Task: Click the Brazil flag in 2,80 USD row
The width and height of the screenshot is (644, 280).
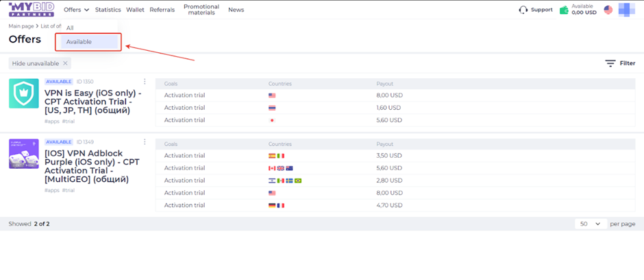Action: click(298, 180)
